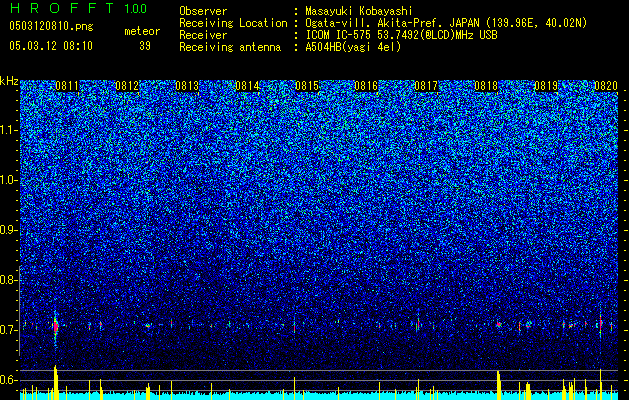Click the 0.6 kHz axis label

click(x=8, y=380)
